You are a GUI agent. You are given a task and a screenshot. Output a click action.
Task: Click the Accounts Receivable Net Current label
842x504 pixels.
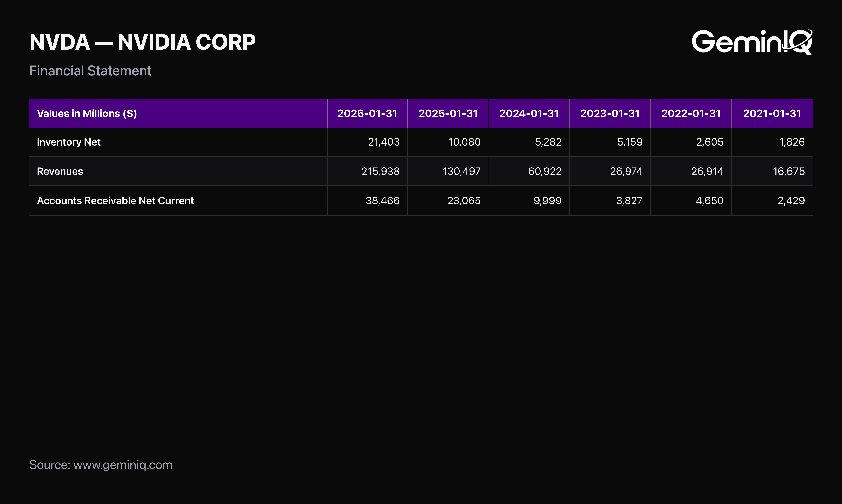tap(115, 201)
